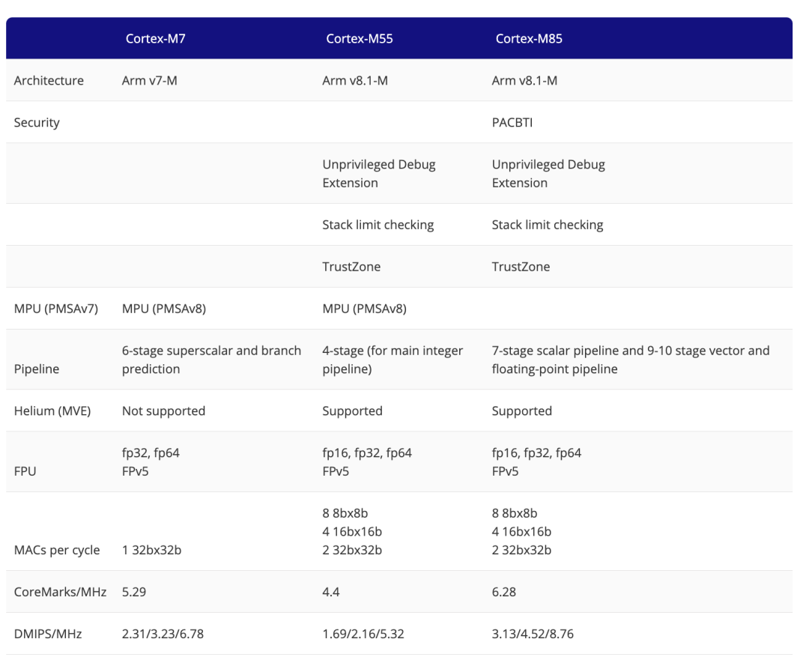Click DMIPS/MHz value 2.31/3.23/6.78

click(163, 634)
